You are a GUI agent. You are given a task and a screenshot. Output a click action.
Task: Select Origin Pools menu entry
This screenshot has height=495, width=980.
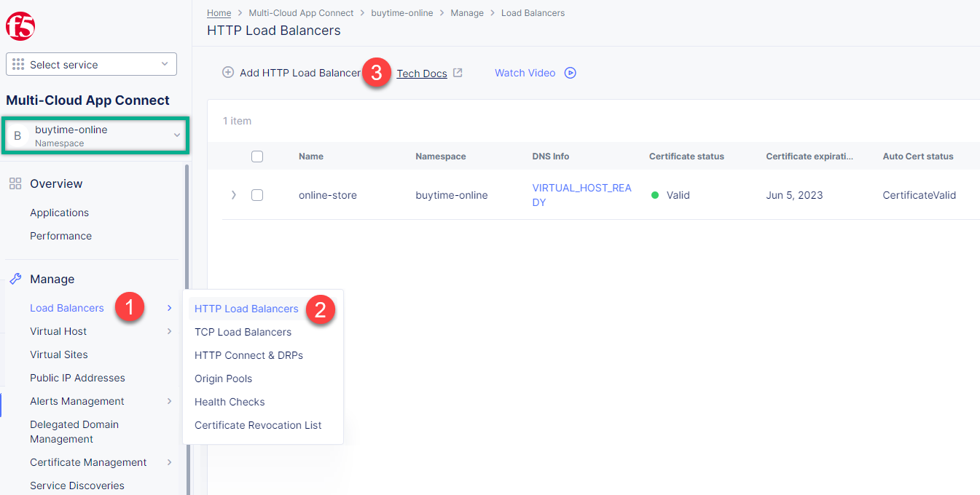223,379
